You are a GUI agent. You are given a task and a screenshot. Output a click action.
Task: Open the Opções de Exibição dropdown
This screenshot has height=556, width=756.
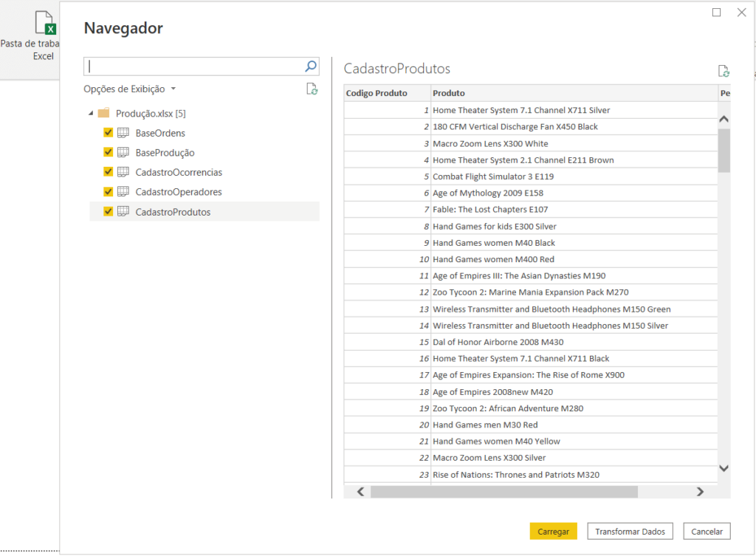130,89
